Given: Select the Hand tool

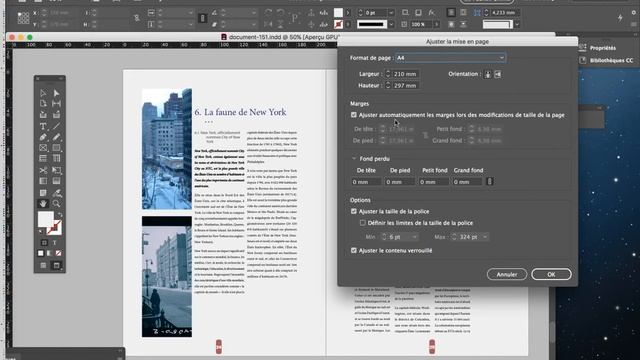Looking at the screenshot, I should click(x=43, y=203).
